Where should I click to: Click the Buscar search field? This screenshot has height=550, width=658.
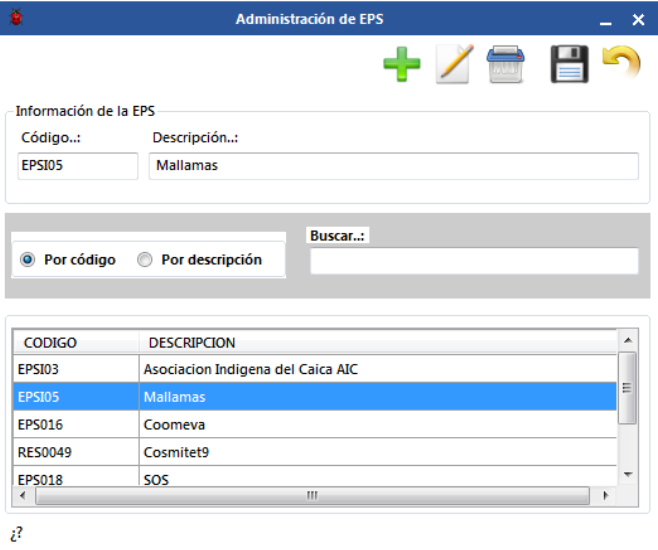(x=473, y=261)
